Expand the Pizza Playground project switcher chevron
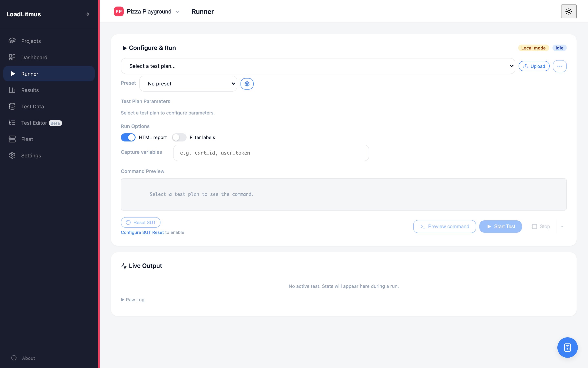 (178, 12)
